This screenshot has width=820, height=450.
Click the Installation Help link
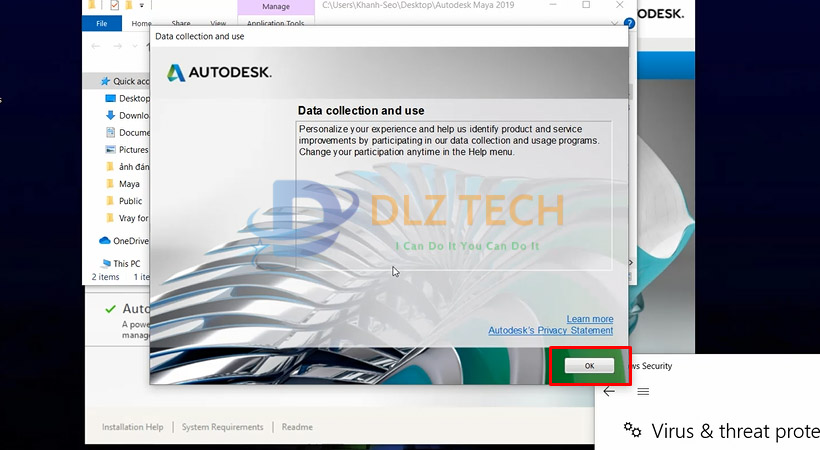pos(132,427)
